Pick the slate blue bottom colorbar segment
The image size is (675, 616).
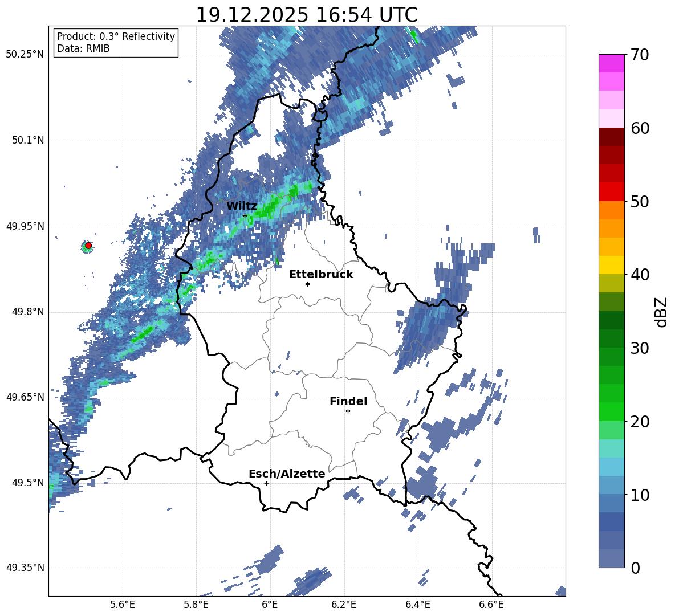point(611,558)
